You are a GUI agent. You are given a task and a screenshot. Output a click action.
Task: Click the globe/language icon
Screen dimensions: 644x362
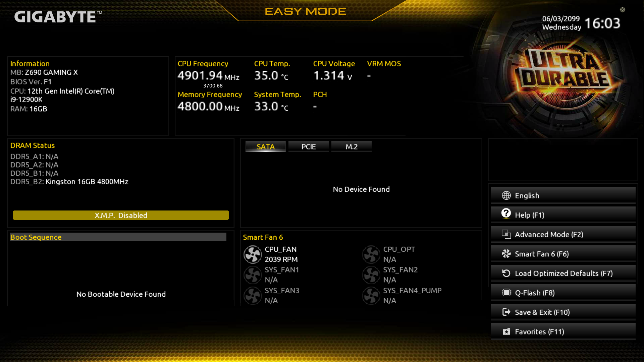pyautogui.click(x=505, y=195)
